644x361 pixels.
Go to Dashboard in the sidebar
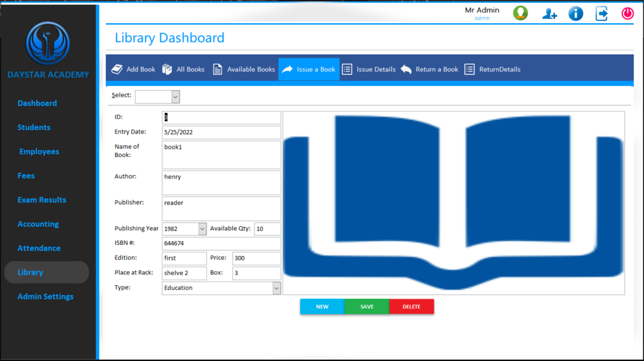click(x=37, y=103)
